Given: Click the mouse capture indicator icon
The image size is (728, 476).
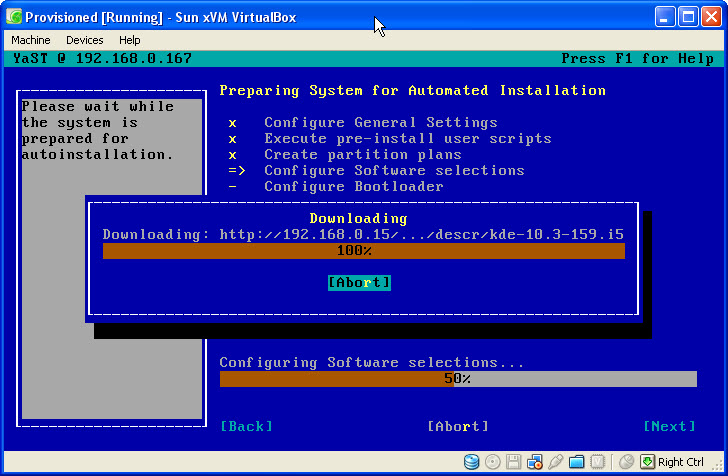Looking at the screenshot, I should [x=626, y=462].
